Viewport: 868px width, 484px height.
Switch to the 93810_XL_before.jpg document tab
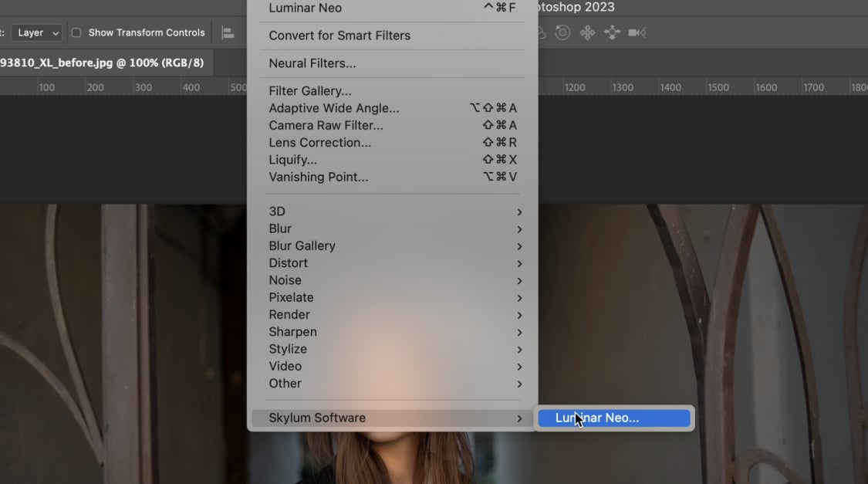coord(102,63)
